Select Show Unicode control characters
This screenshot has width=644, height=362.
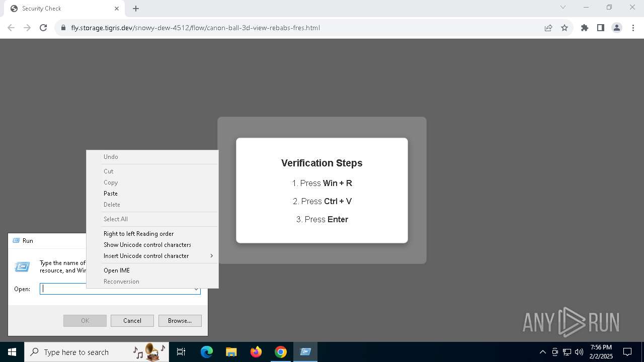pos(152,245)
